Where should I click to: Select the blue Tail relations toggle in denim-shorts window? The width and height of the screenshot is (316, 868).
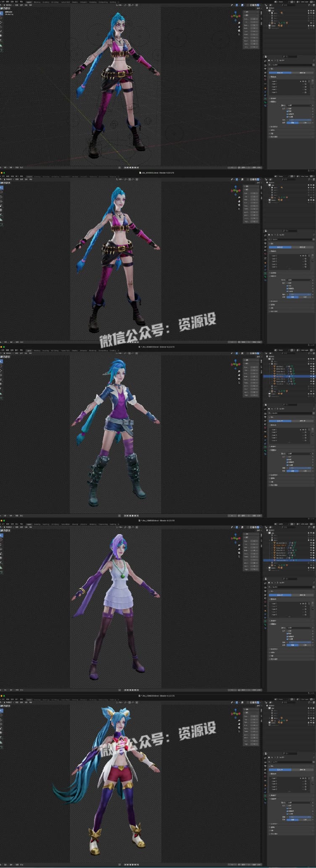click(x=292, y=471)
